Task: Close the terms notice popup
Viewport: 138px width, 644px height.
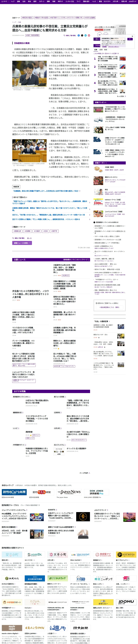Action: pyautogui.click(x=132, y=36)
